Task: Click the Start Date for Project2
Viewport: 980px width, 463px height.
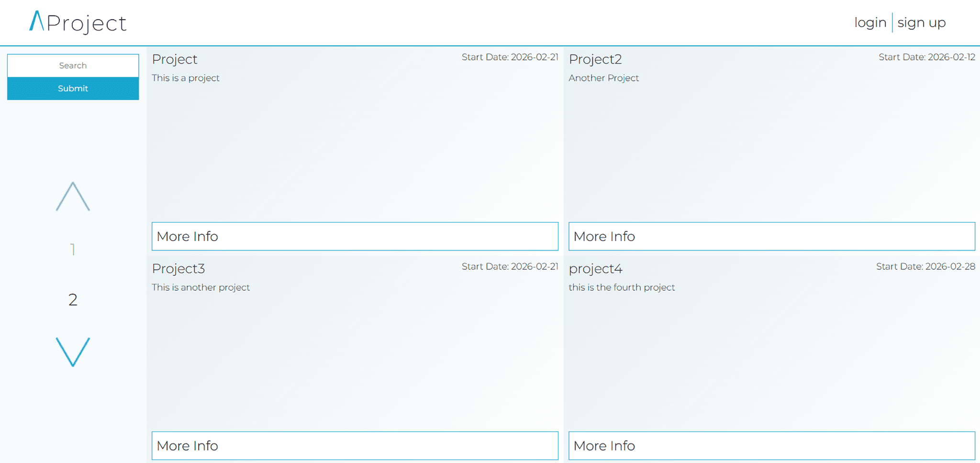Action: pyautogui.click(x=927, y=56)
